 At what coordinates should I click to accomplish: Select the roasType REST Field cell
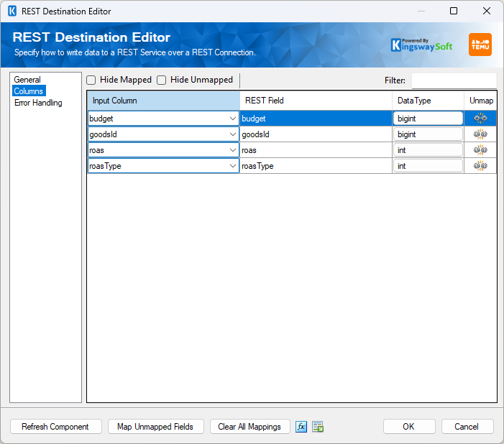pos(316,165)
